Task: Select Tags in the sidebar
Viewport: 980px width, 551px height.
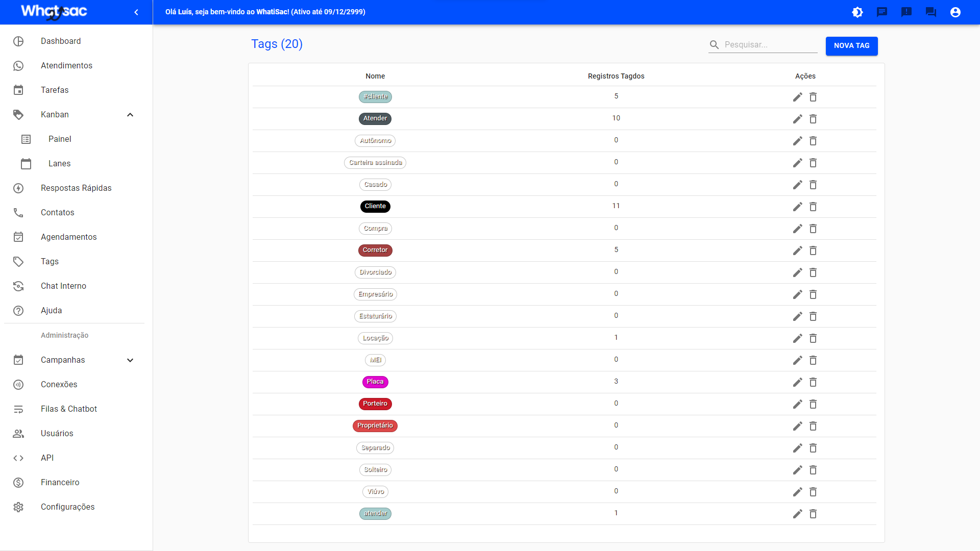Action: pos(77,262)
